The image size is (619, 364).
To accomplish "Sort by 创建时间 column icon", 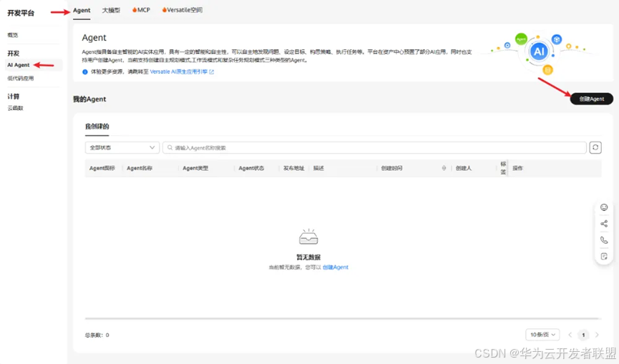I will (444, 168).
